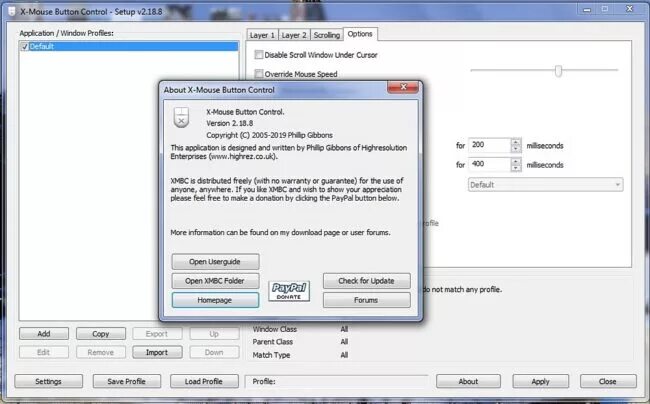Click the Close button at bottom right
The height and width of the screenshot is (404, 650).
pos(608,381)
